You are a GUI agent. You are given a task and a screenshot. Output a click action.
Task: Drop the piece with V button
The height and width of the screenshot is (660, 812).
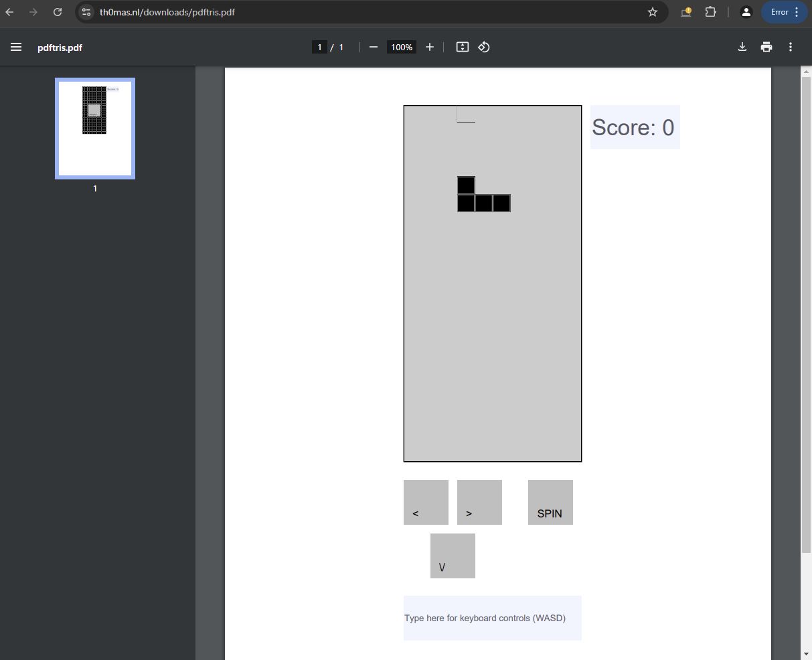(x=453, y=556)
